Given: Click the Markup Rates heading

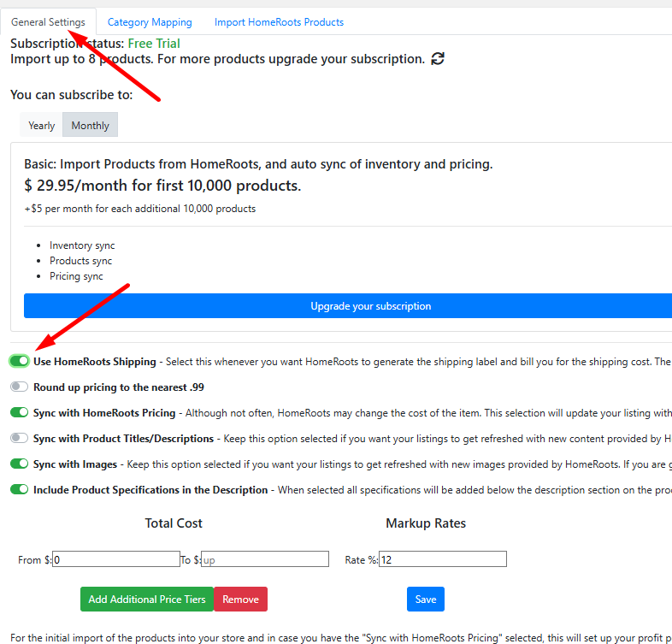Looking at the screenshot, I should (426, 523).
